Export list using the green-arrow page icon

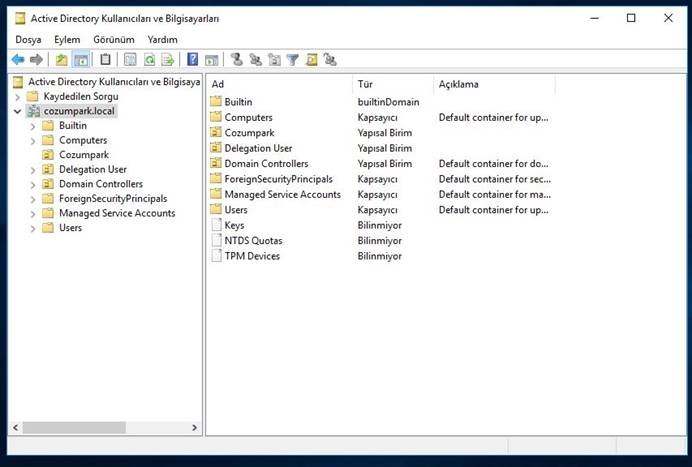[x=168, y=59]
